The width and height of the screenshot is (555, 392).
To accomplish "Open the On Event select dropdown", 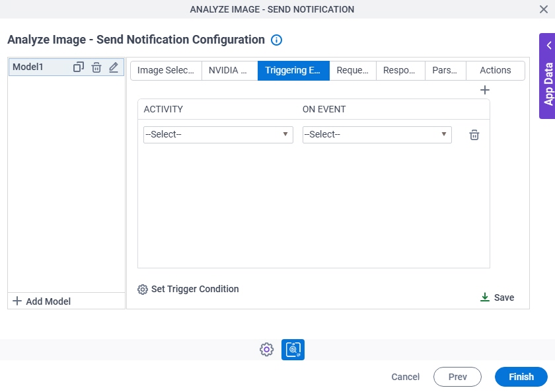I will pos(377,135).
